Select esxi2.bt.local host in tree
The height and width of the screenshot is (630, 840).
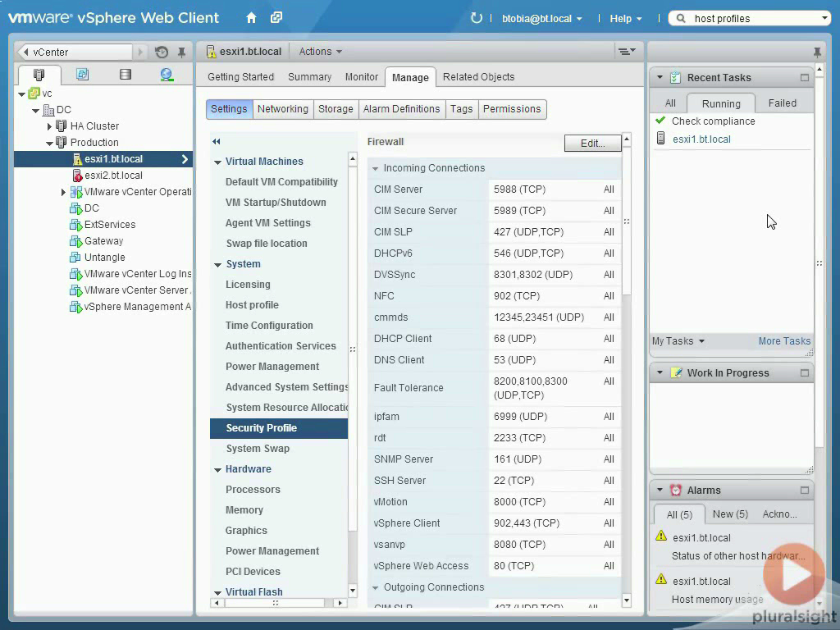tap(113, 176)
